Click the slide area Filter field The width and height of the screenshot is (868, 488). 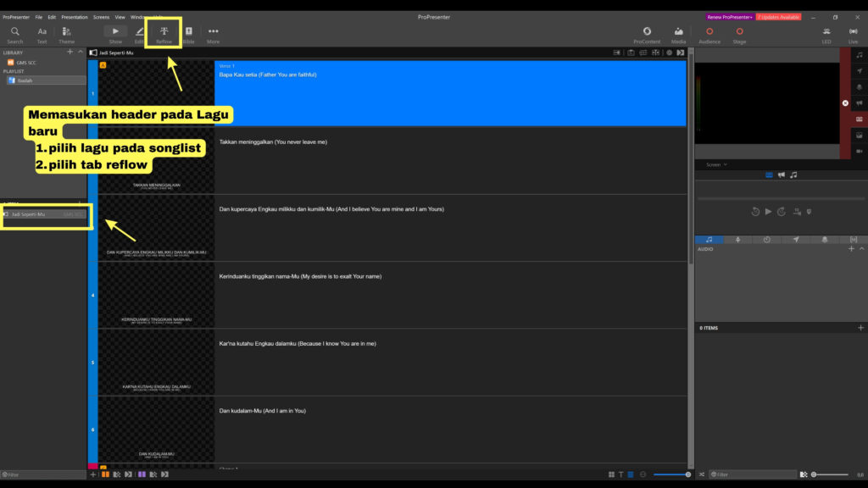(43, 474)
